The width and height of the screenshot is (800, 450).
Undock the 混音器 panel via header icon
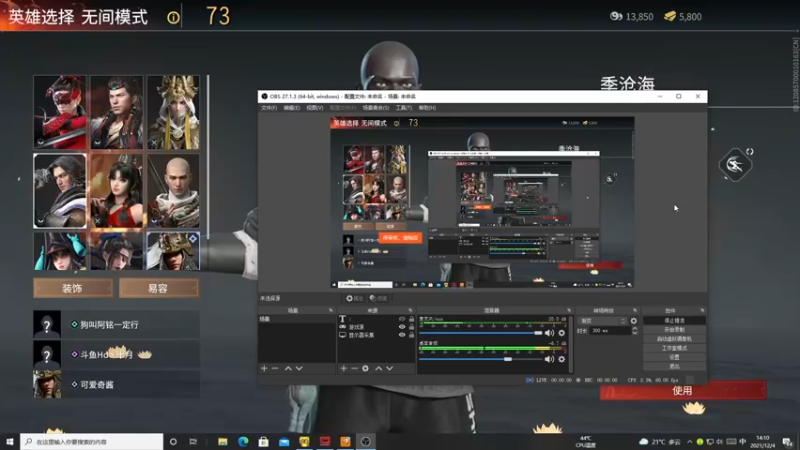click(569, 310)
